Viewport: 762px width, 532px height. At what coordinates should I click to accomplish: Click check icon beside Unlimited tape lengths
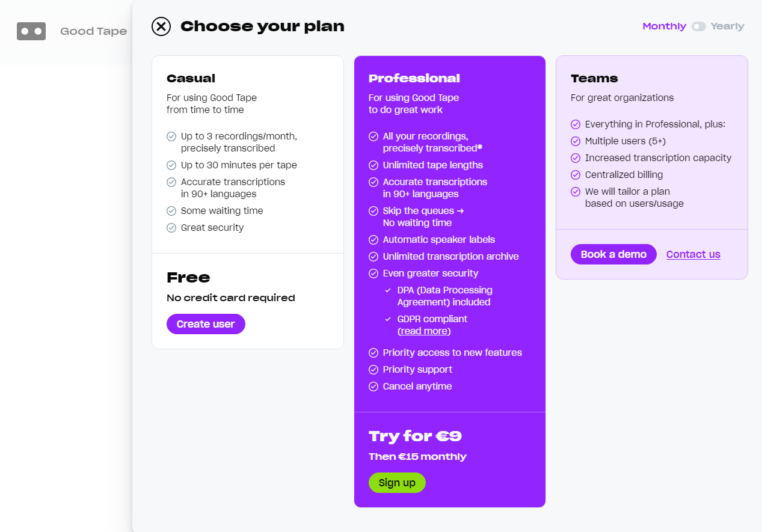(x=373, y=165)
